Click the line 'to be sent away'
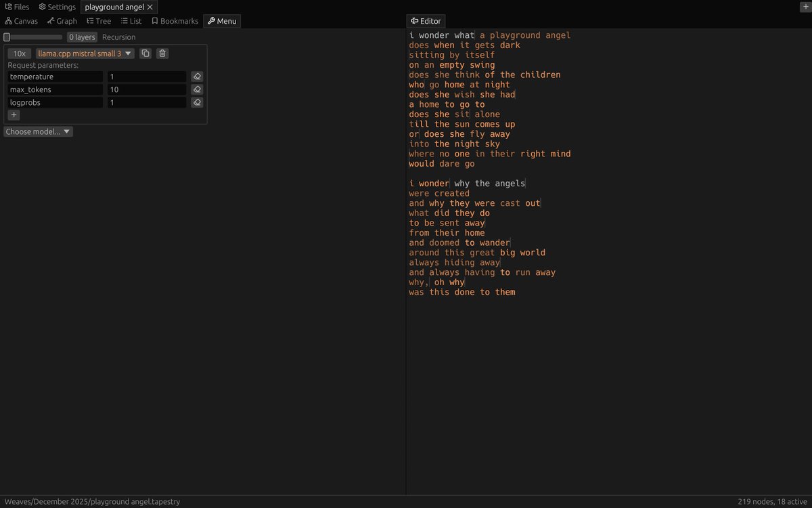The image size is (812, 508). coord(447,223)
